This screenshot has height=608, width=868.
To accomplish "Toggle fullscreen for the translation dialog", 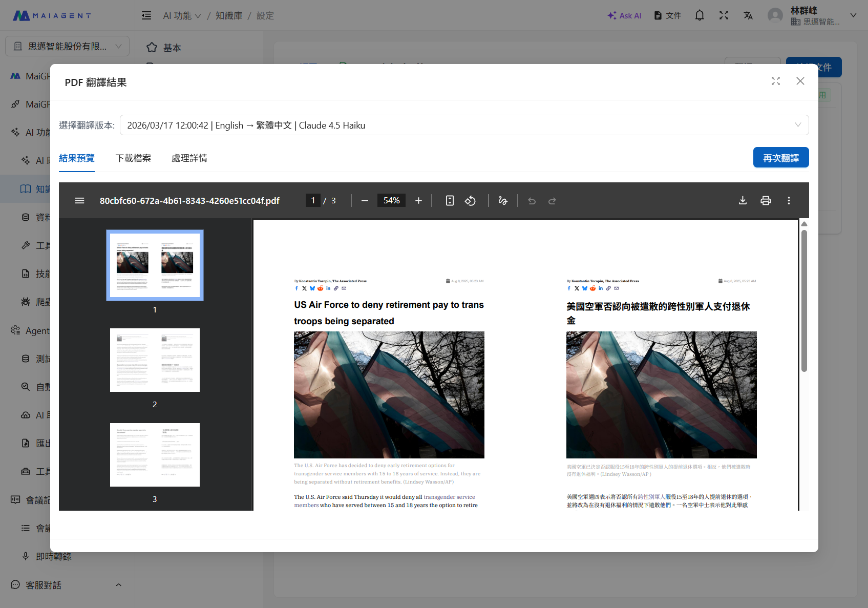I will point(776,81).
